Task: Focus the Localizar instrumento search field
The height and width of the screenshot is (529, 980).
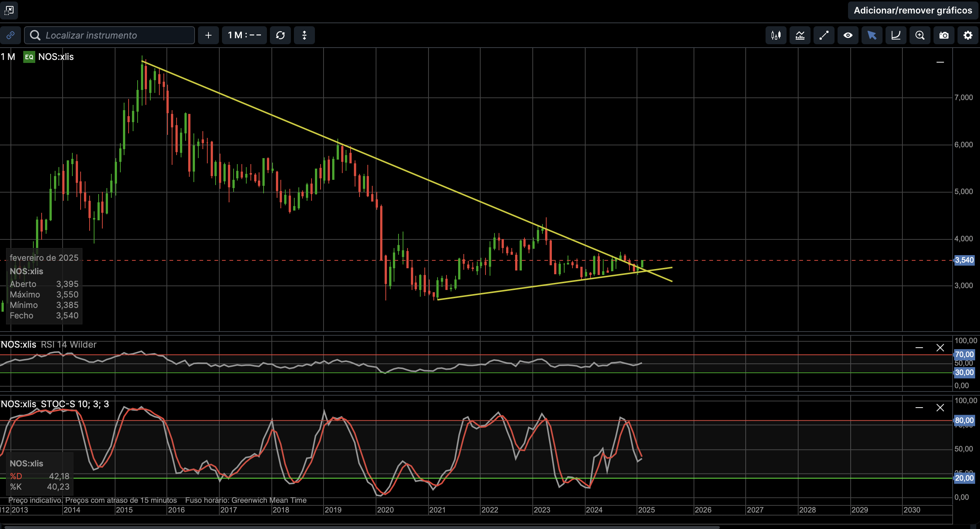Action: click(x=114, y=35)
